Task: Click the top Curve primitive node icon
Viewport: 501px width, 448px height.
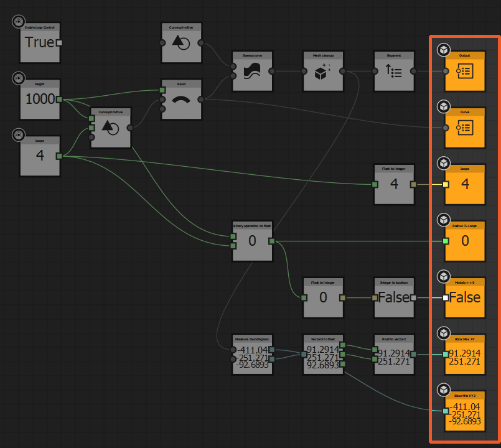Action: [x=181, y=42]
